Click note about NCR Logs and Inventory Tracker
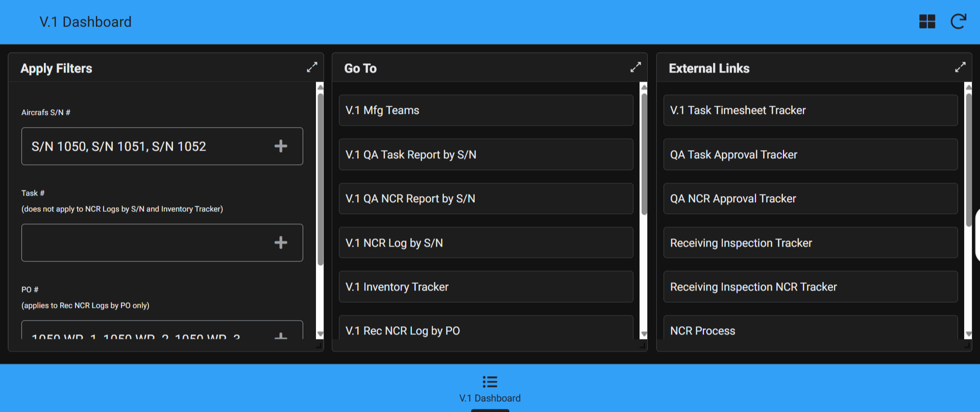Image resolution: width=980 pixels, height=412 pixels. tap(122, 209)
